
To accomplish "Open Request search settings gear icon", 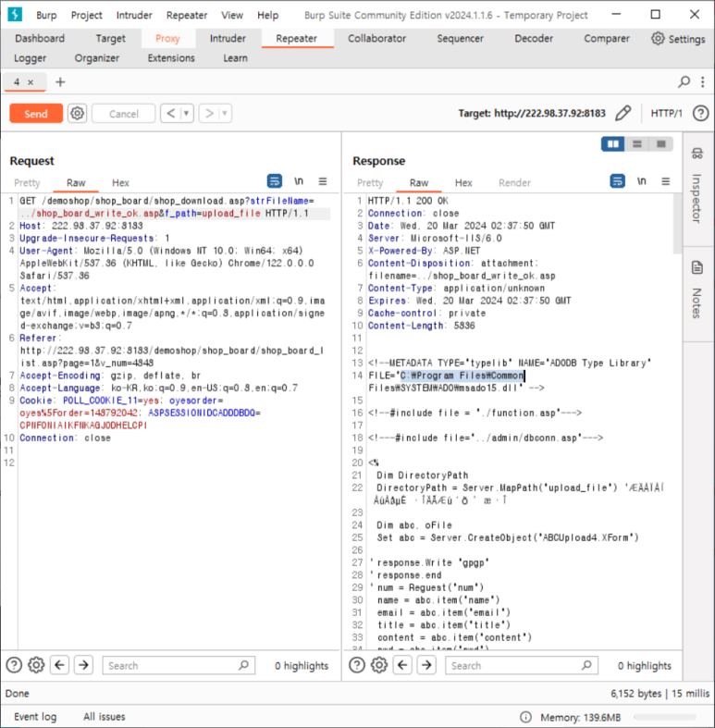I will pos(36,665).
